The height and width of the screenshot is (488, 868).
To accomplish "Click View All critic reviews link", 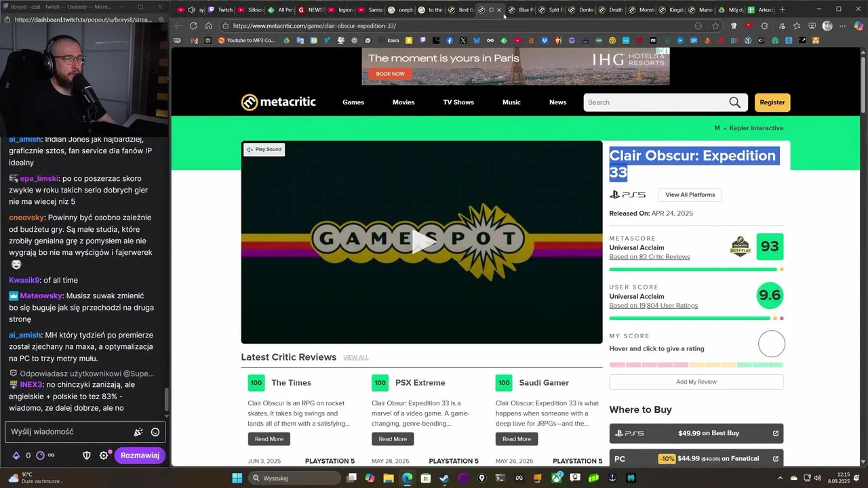I will point(356,357).
